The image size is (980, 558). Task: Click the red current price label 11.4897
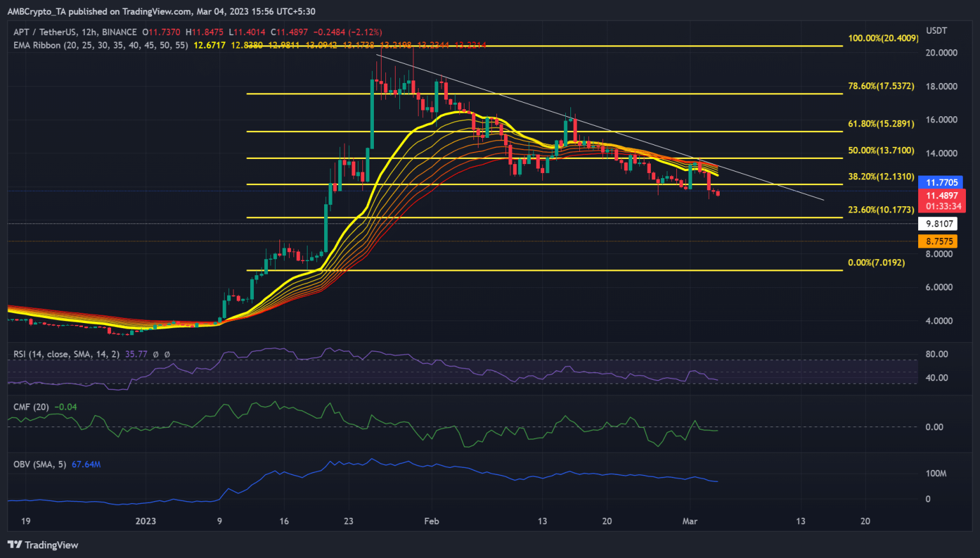tap(941, 196)
